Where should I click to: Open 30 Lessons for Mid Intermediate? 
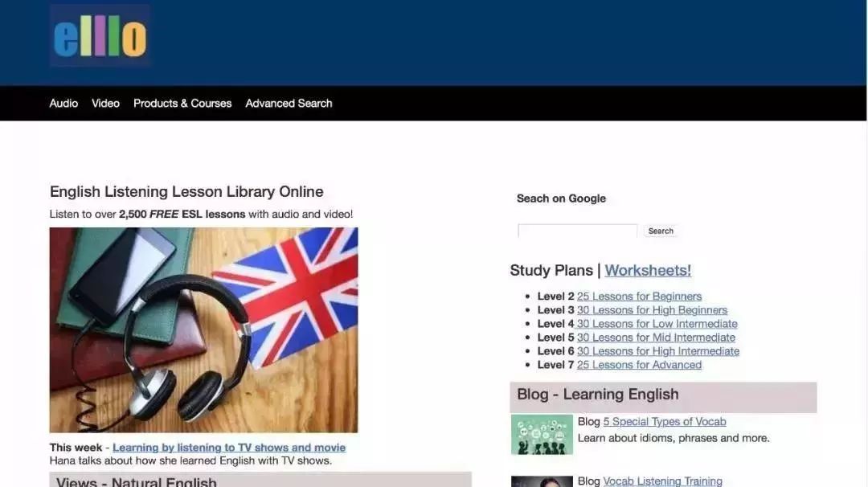(657, 337)
